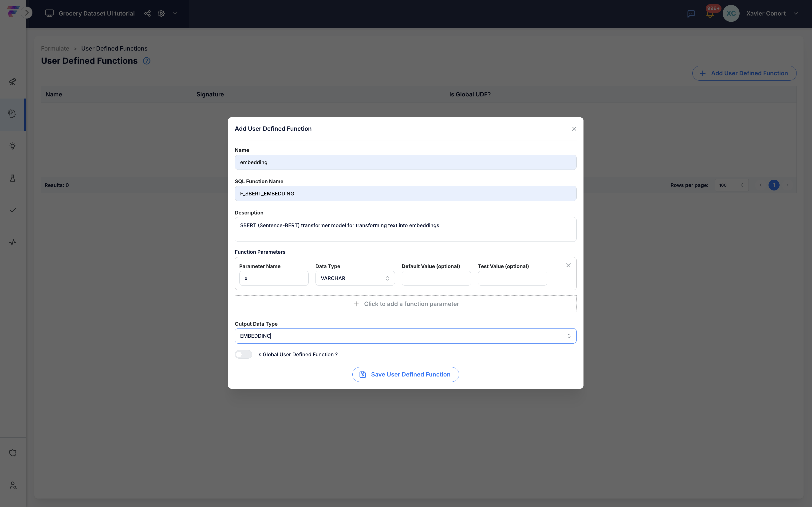This screenshot has height=507, width=812.
Task: Expand the catalog chevron dropdown
Action: (x=175, y=13)
